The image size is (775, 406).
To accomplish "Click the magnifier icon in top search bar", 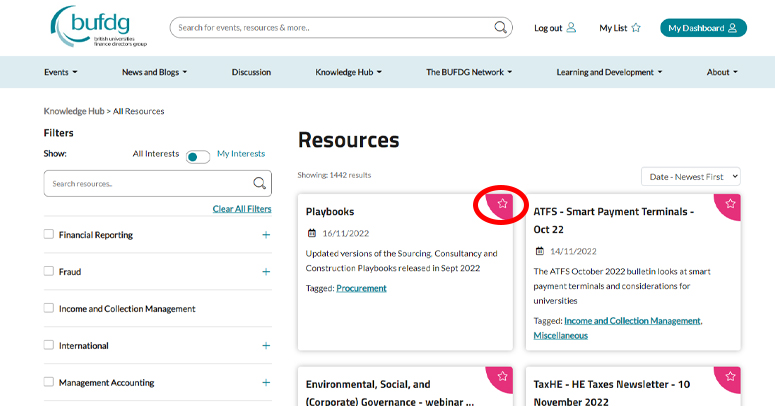I will coord(500,28).
